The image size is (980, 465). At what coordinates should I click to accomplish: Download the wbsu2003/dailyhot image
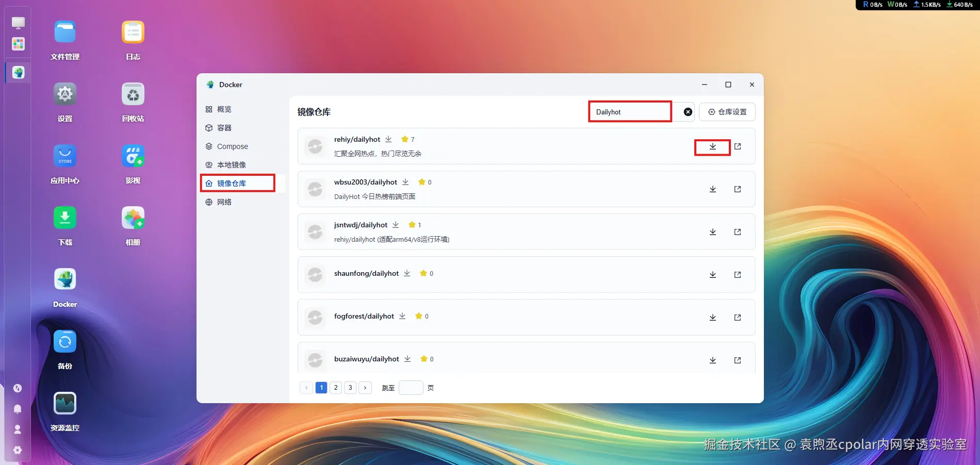[712, 189]
